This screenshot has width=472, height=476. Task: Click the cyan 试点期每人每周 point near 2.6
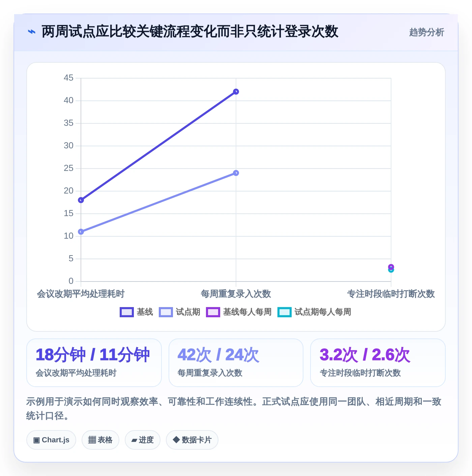391,270
